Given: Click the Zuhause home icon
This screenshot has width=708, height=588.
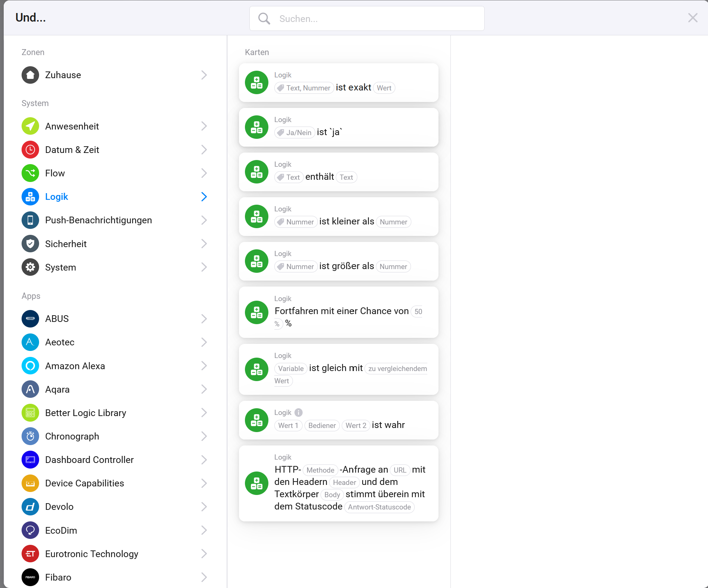Looking at the screenshot, I should (x=30, y=75).
